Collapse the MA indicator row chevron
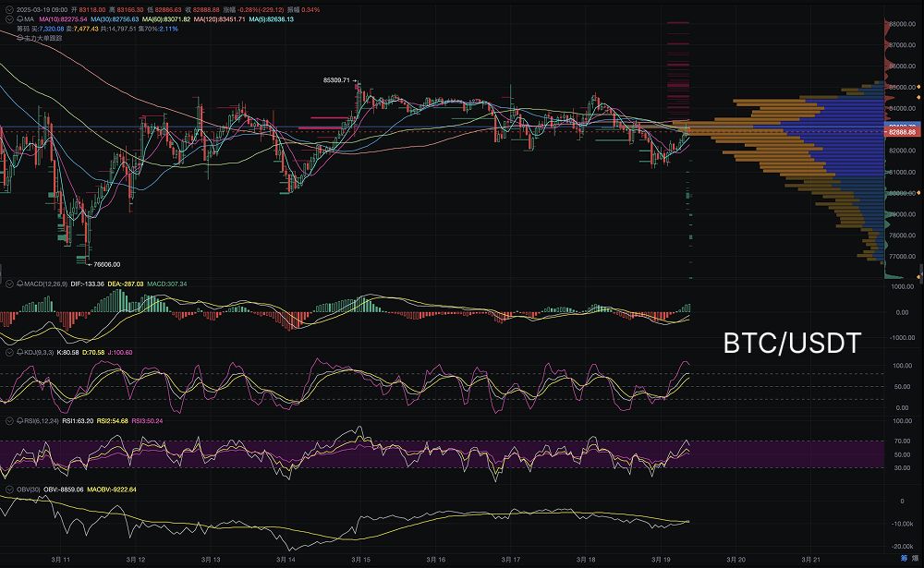Screen dimensions: 924x568 (8, 18)
